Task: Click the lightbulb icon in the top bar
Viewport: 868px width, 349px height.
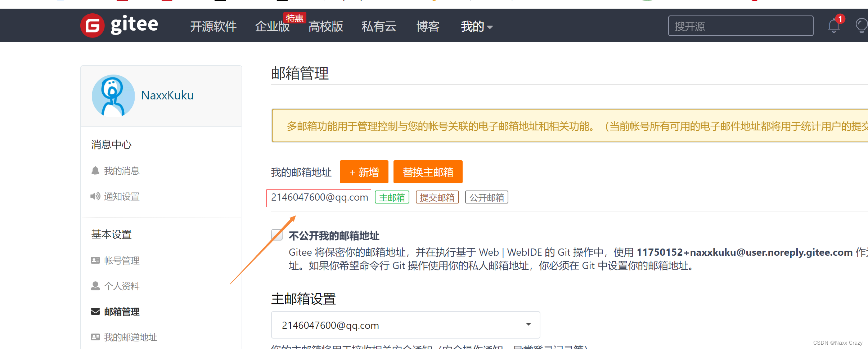Action: click(862, 26)
